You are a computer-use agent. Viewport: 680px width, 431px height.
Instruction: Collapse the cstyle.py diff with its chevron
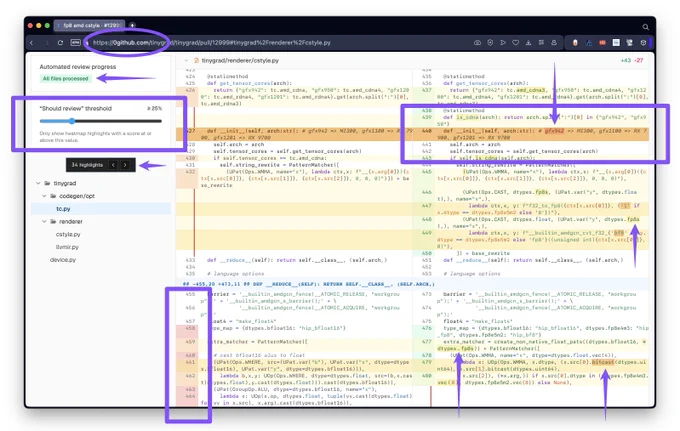tap(186, 61)
